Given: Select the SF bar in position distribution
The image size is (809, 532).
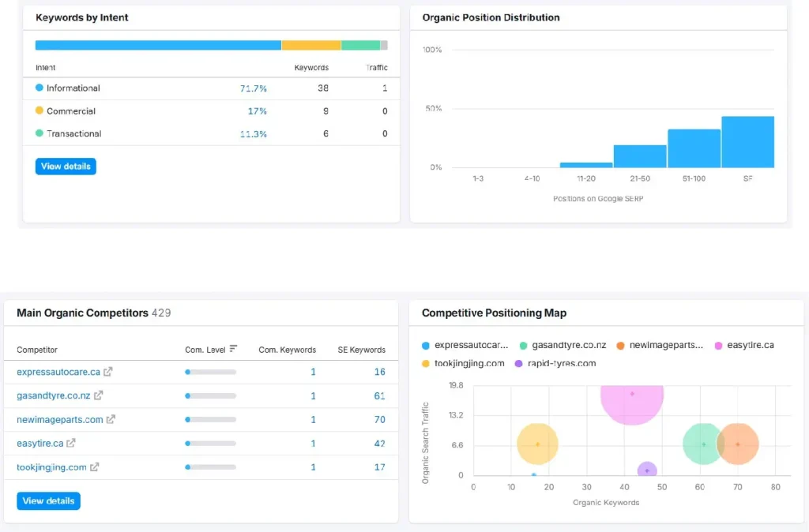Looking at the screenshot, I should coord(747,142).
